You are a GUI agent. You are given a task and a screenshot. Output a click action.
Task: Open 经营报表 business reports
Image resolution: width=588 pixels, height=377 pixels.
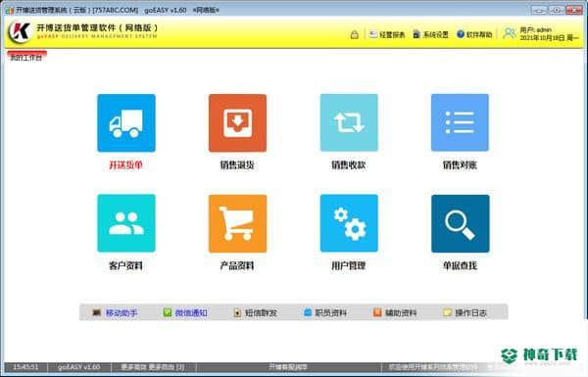tap(387, 34)
